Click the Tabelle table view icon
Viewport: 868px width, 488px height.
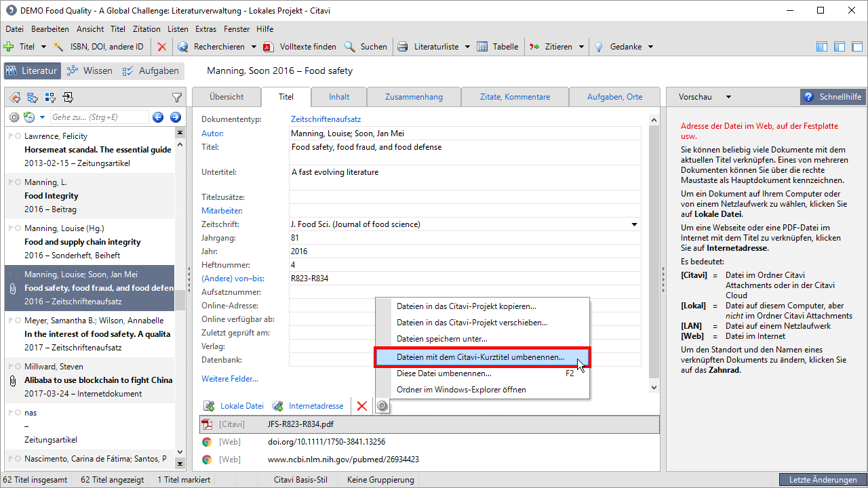[482, 47]
